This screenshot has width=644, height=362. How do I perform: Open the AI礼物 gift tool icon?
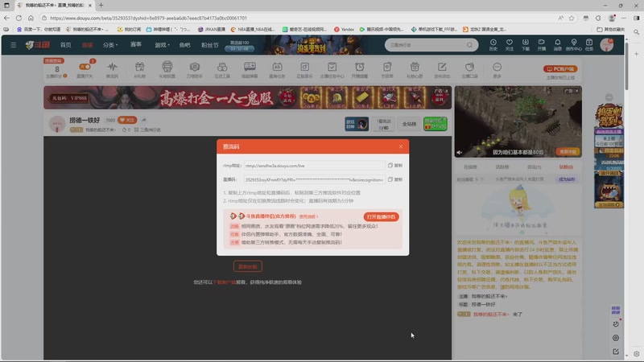coord(139,69)
